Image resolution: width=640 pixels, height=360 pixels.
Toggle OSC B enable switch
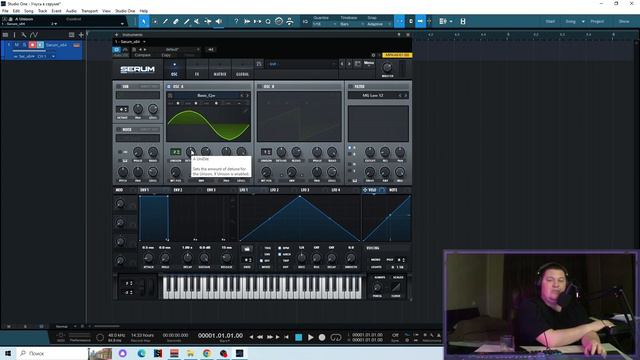pyautogui.click(x=260, y=87)
